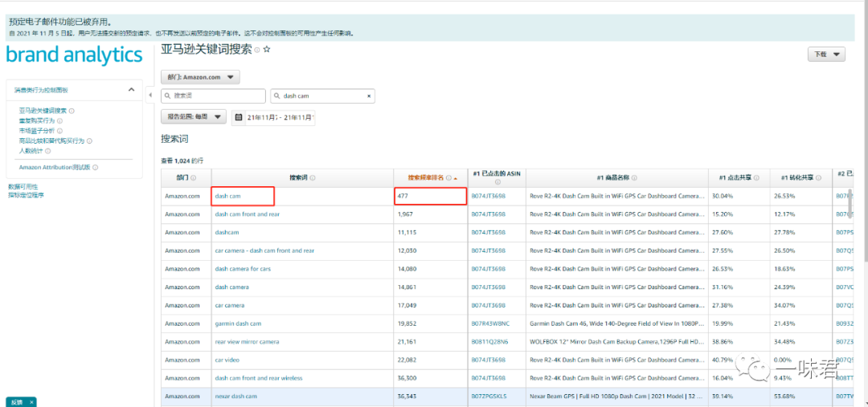Open the date range picker field
868x407 pixels.
tap(273, 117)
